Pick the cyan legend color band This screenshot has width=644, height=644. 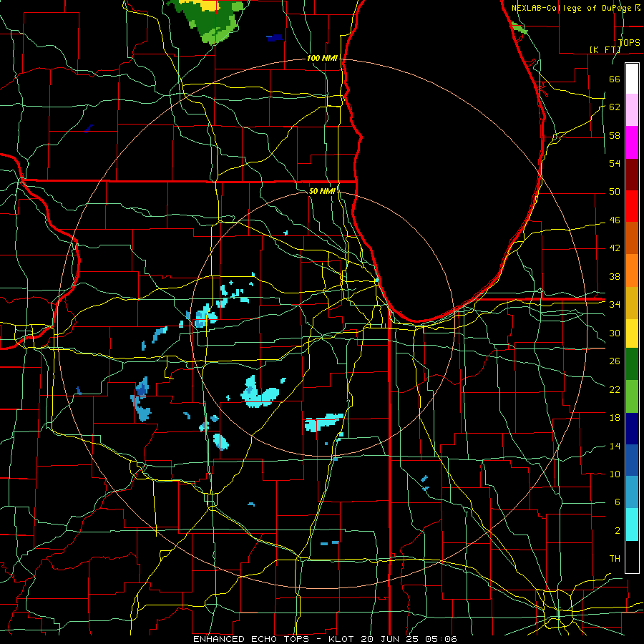click(x=632, y=525)
